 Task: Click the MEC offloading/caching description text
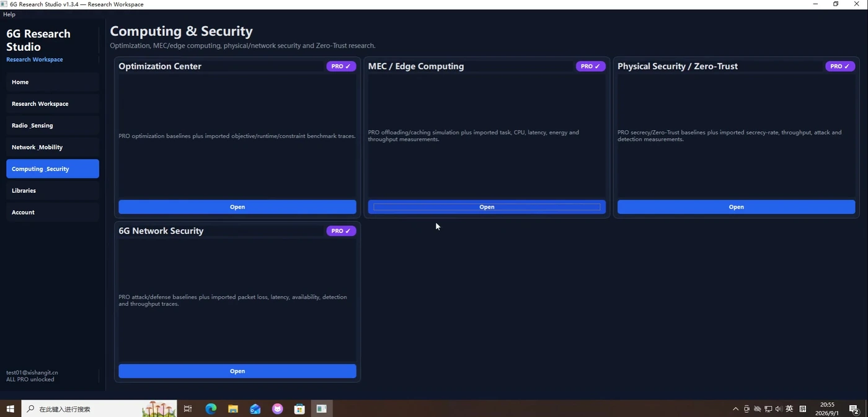(x=474, y=136)
